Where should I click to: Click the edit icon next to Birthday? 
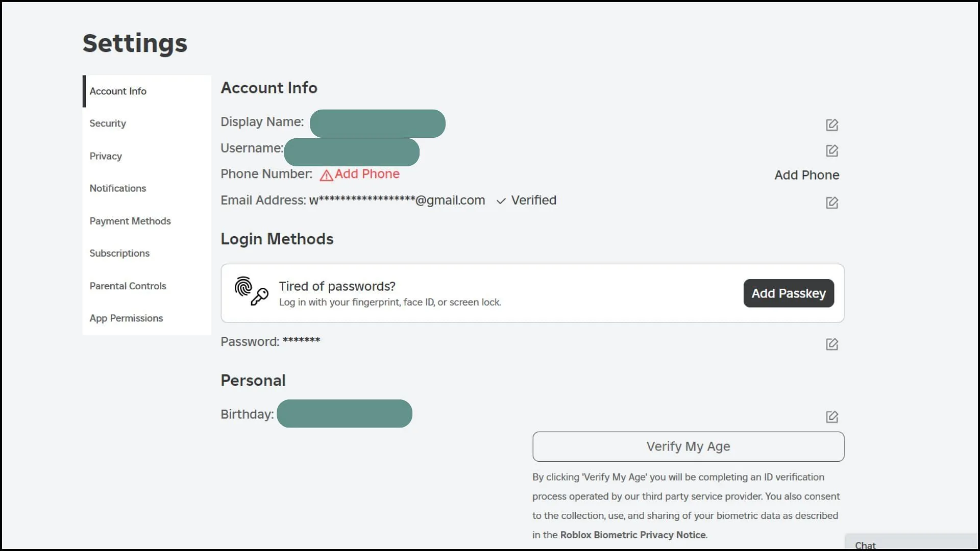coord(832,417)
